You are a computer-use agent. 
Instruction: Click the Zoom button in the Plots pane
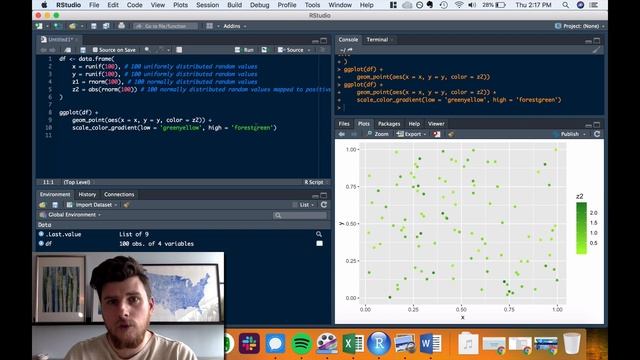(x=378, y=134)
